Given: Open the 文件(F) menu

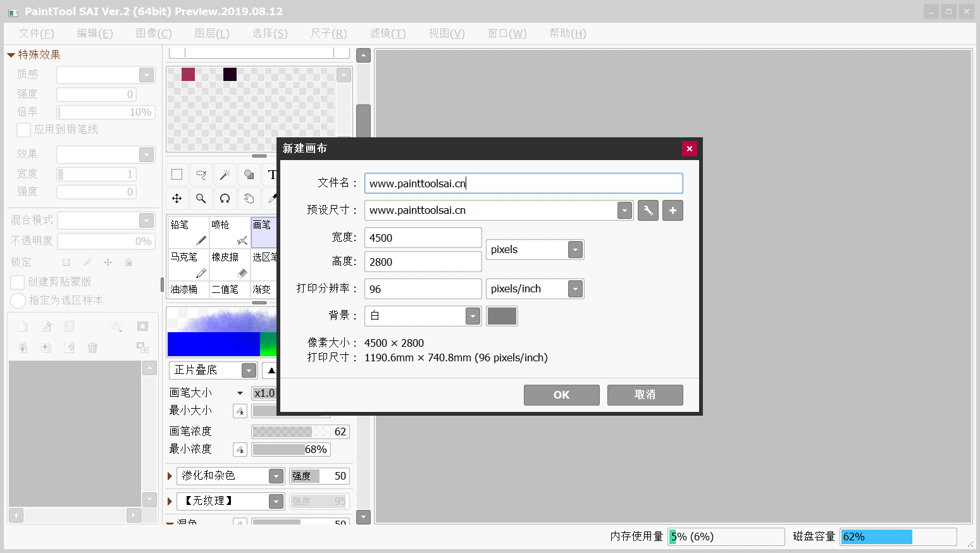Looking at the screenshot, I should [x=36, y=34].
